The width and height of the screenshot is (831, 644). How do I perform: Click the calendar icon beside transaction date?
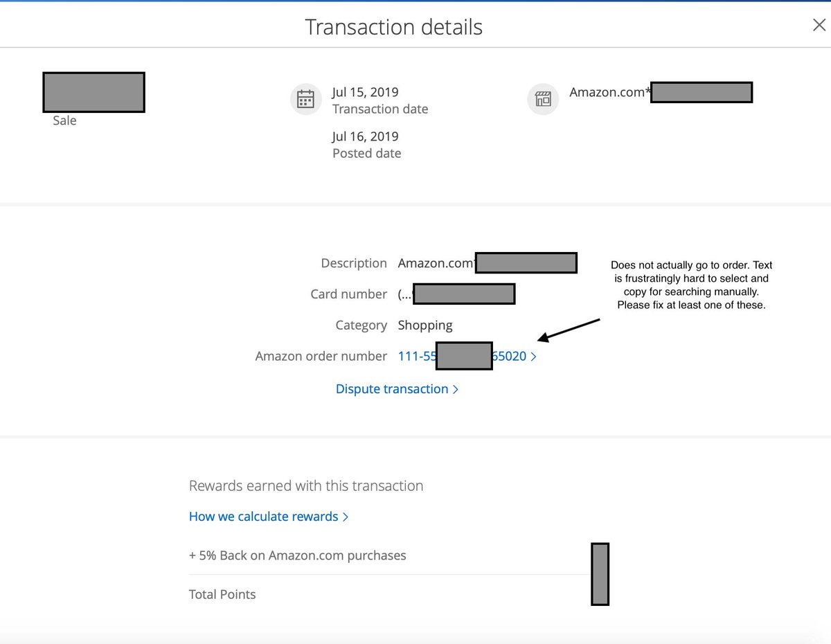[x=305, y=100]
